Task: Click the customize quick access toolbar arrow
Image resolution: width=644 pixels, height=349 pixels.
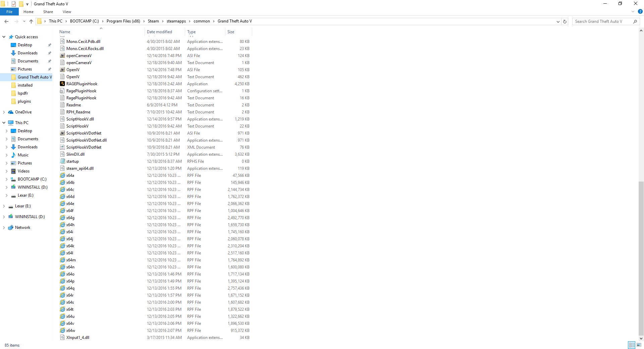Action: (27, 4)
